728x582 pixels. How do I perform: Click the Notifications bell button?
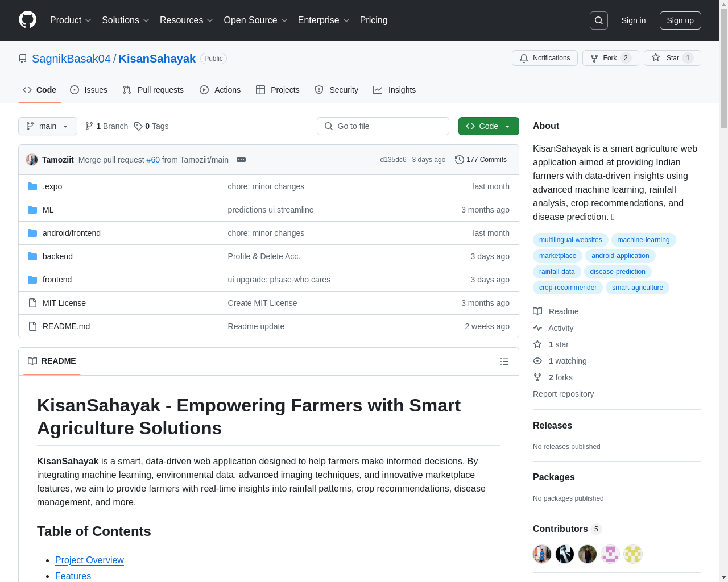(545, 58)
